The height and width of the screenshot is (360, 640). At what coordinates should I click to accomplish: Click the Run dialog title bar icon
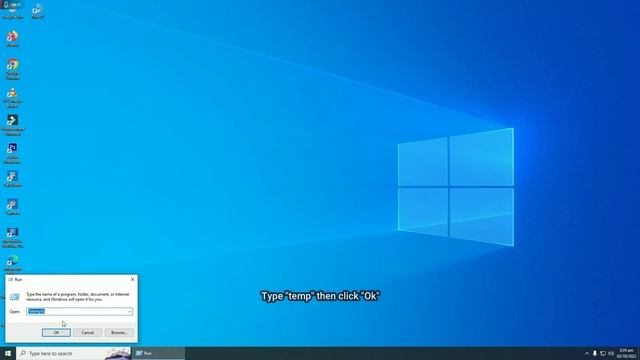coord(11,280)
